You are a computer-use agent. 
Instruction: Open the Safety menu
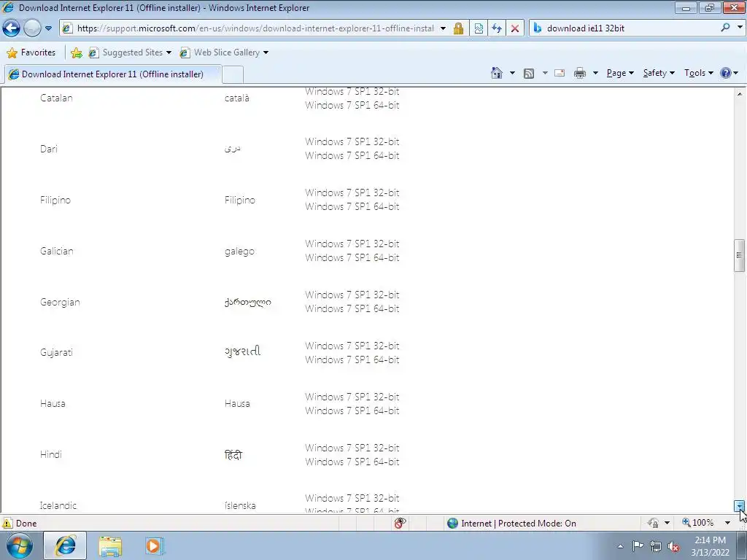point(659,73)
